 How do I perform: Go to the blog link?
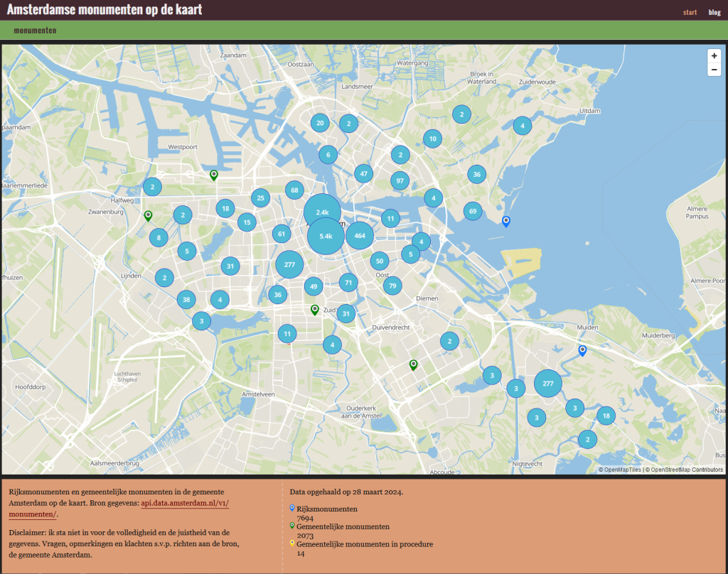(714, 12)
